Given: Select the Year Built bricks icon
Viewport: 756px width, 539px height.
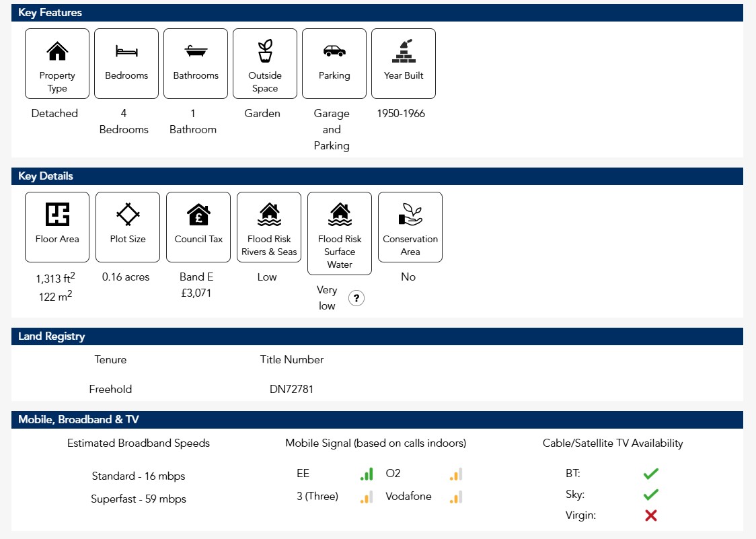Looking at the screenshot, I should coord(404,51).
